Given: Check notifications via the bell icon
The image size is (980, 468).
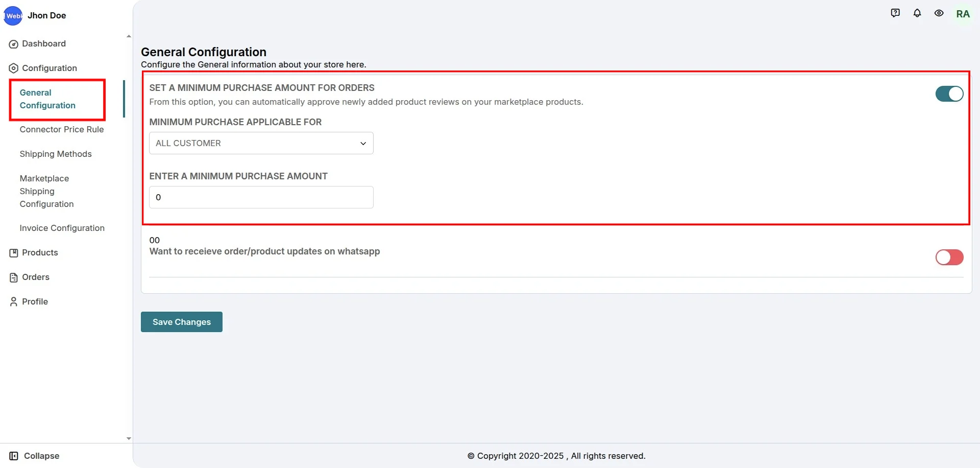Looking at the screenshot, I should (x=917, y=13).
